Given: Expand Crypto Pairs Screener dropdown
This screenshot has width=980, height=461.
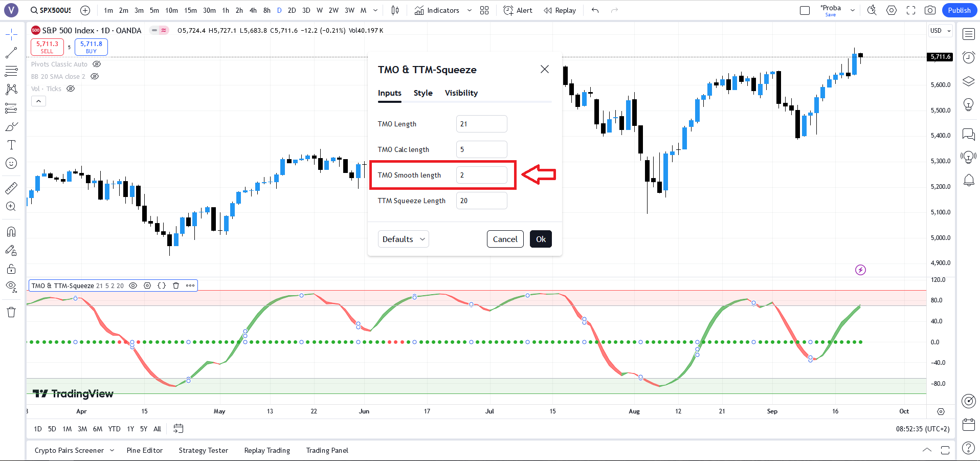Looking at the screenshot, I should click(112, 450).
